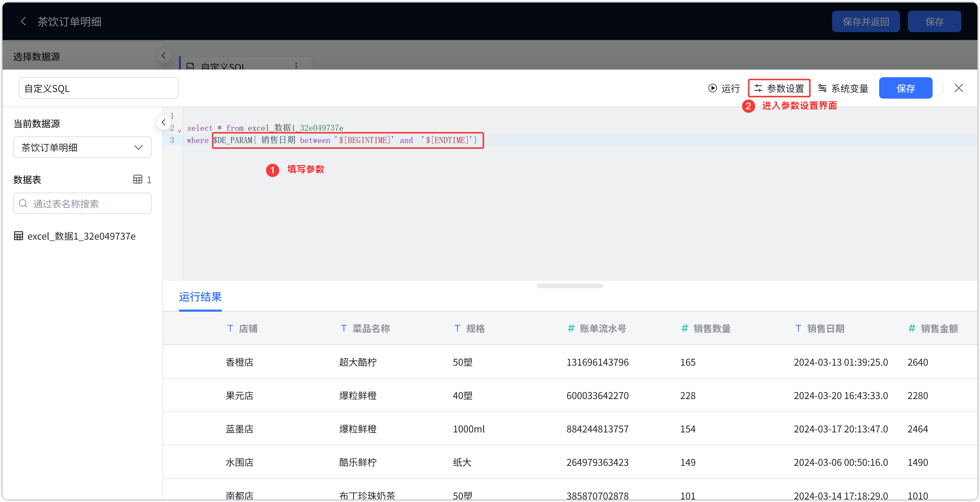980x502 pixels.
Task: Click the 账单流水号 column header
Action: 603,328
